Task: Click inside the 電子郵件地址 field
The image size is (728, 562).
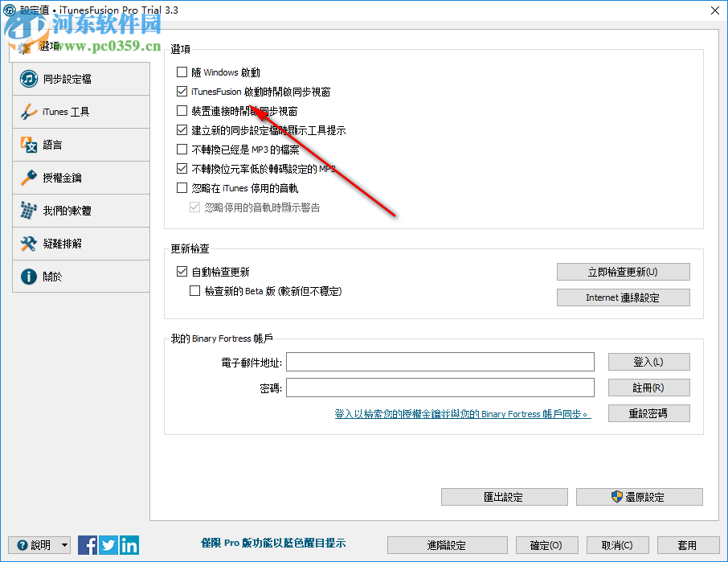Action: click(x=442, y=361)
